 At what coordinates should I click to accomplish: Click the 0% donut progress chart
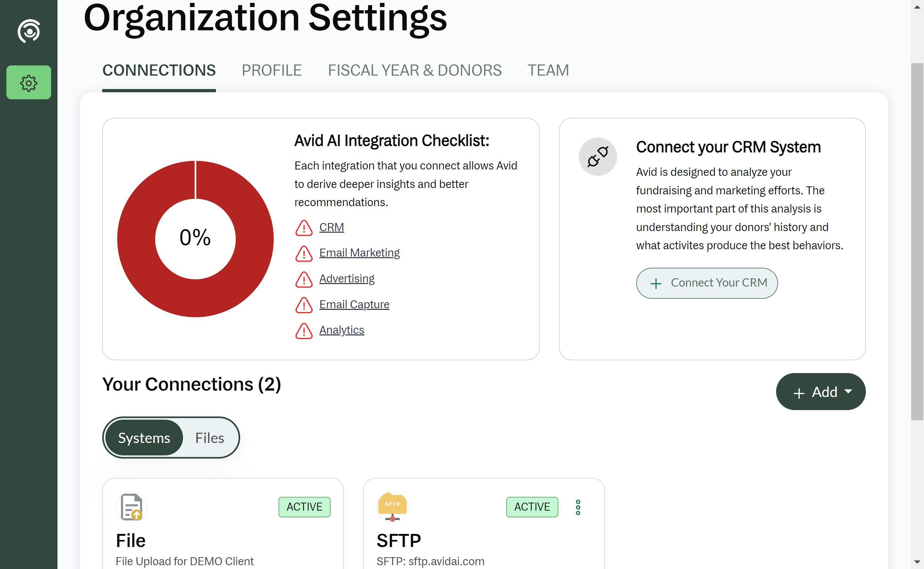195,239
